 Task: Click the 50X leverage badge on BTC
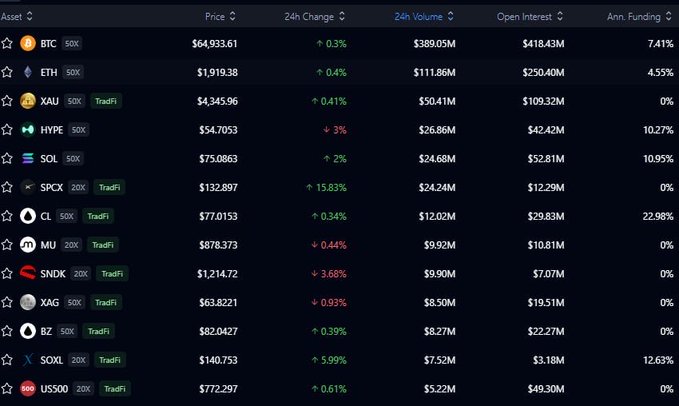tap(72, 43)
